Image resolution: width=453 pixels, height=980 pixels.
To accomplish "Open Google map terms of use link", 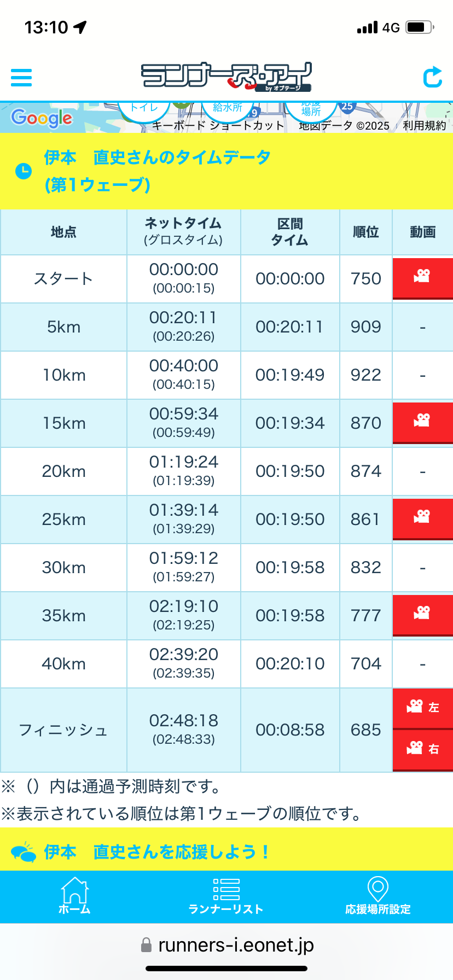I will pyautogui.click(x=424, y=126).
